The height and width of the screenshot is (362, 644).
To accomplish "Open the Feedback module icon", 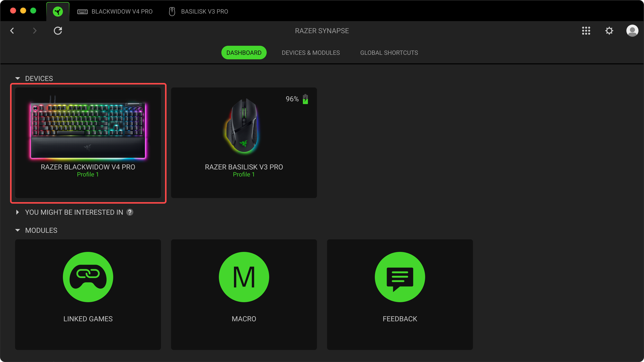I will (400, 277).
